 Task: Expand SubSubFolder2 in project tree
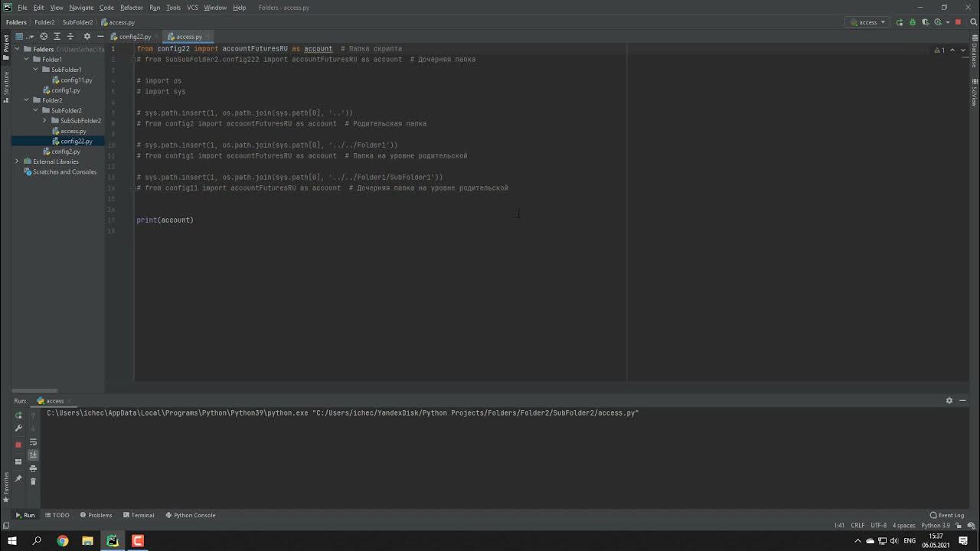coord(44,121)
